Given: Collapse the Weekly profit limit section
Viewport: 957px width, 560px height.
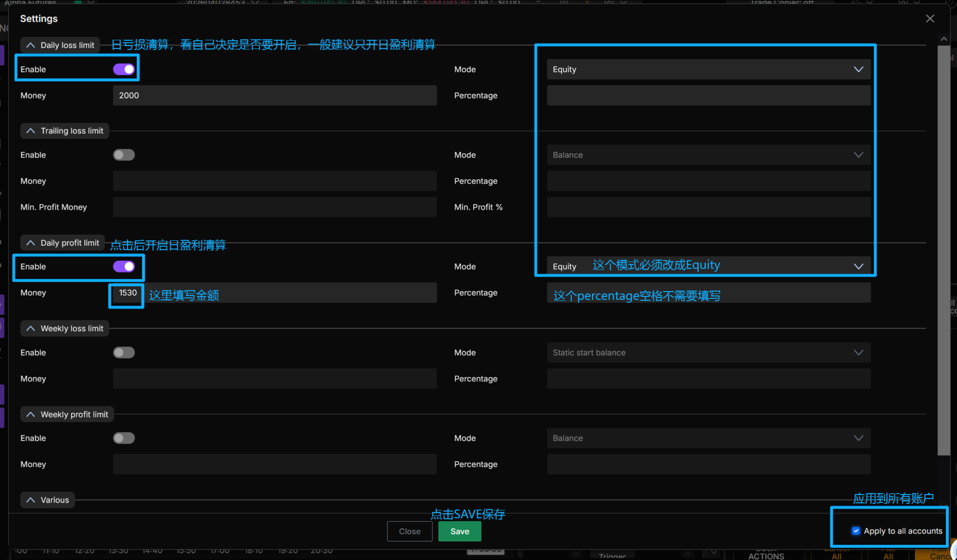Looking at the screenshot, I should pyautogui.click(x=31, y=414).
